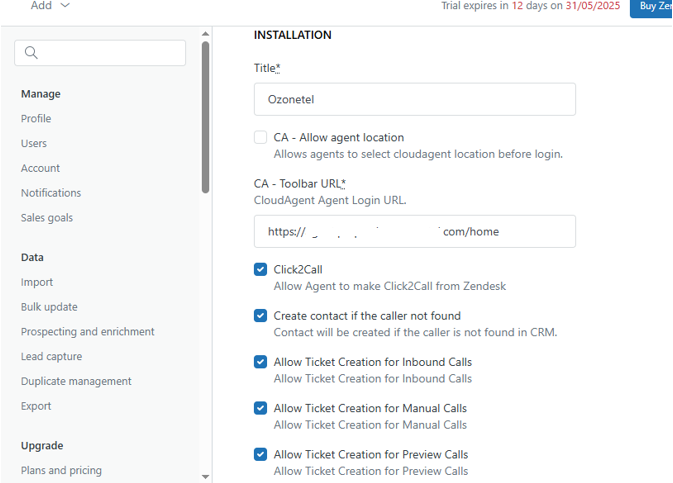Open Duplicate management page
The height and width of the screenshot is (483, 673).
pyautogui.click(x=76, y=381)
